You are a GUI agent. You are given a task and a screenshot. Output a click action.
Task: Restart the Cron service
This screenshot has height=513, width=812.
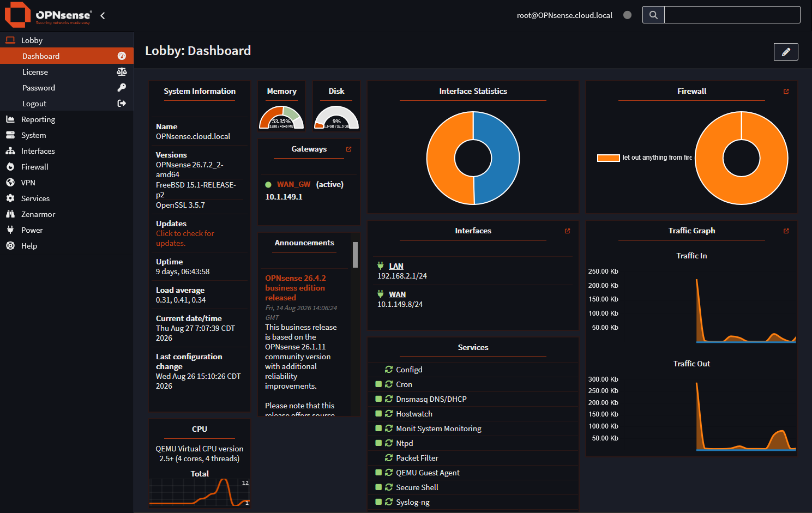point(389,384)
